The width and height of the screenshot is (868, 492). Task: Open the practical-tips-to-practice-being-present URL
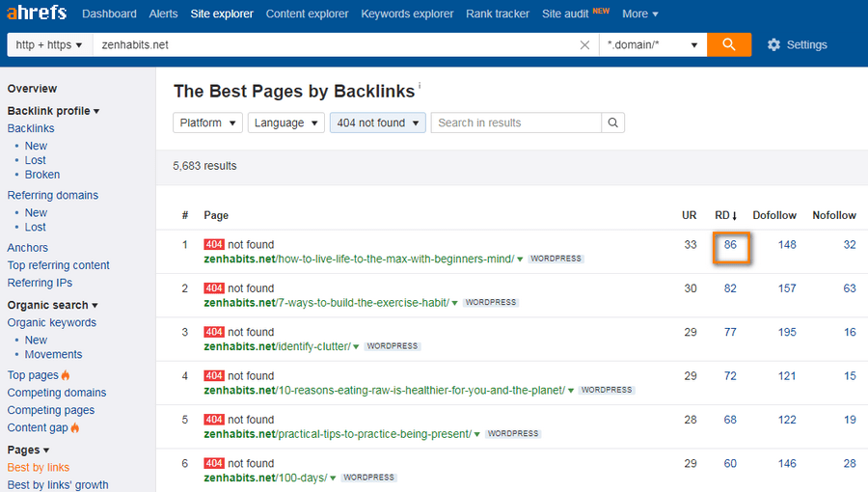click(x=338, y=434)
